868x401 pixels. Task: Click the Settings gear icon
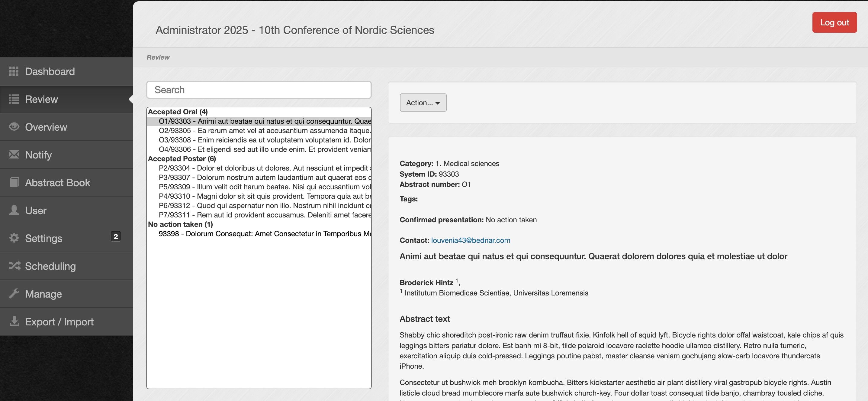point(14,238)
